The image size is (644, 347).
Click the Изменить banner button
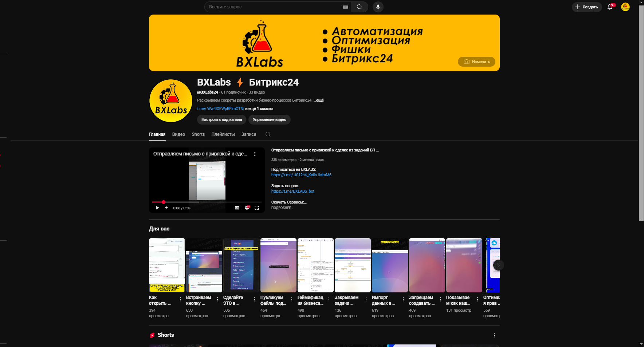click(x=476, y=62)
